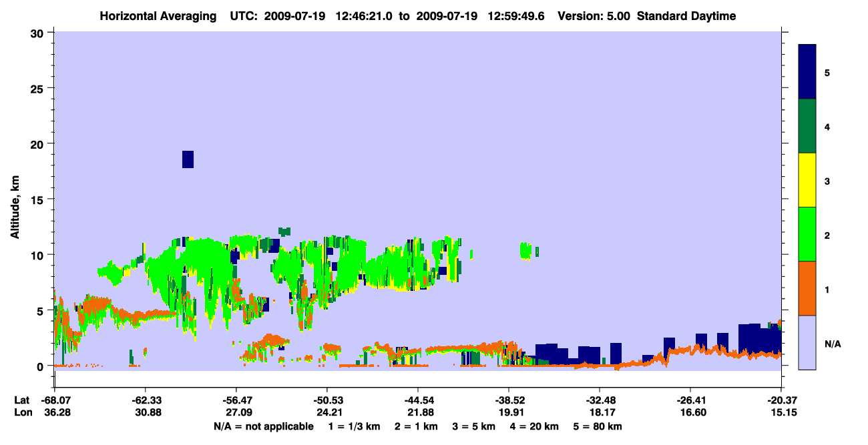Click the colorbar label '1'

[827, 289]
